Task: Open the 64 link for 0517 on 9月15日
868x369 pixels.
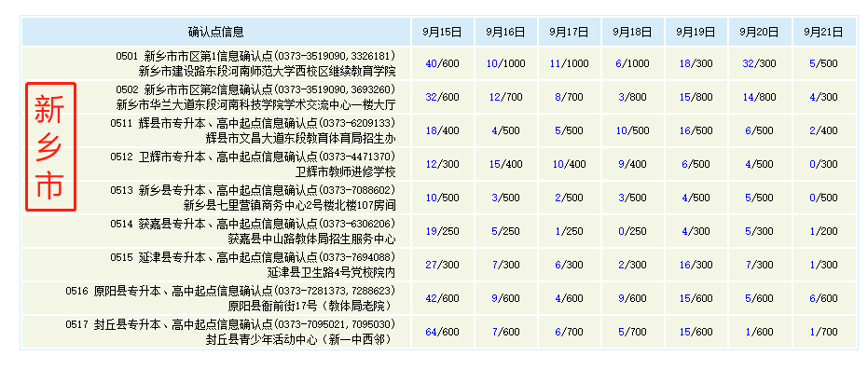Action: click(x=432, y=333)
